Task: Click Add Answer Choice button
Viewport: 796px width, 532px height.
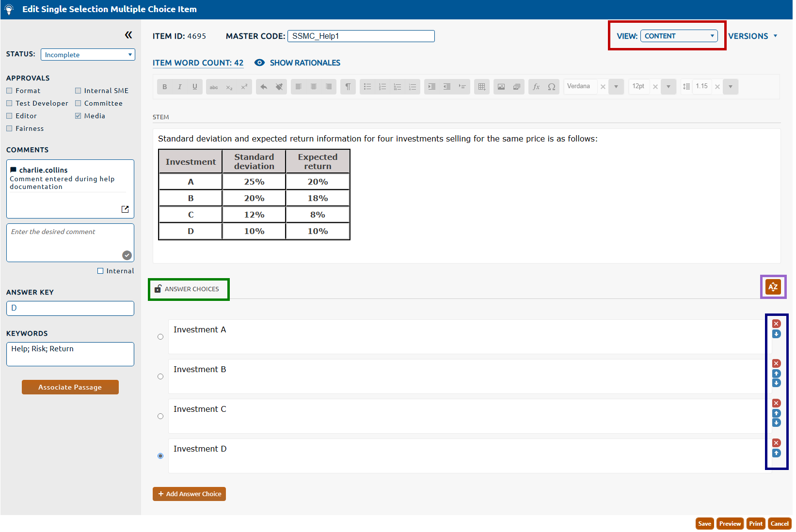Action: point(189,494)
